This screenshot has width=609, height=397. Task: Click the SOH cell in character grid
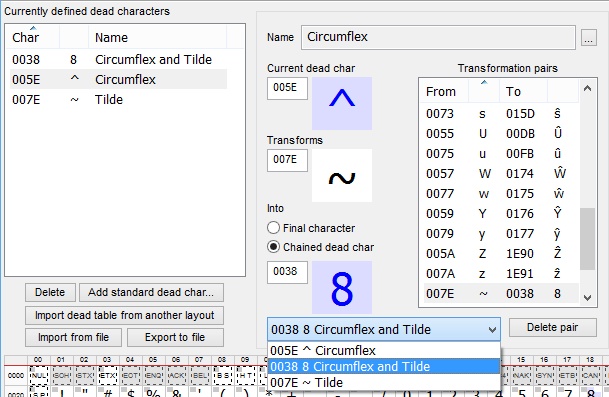[61, 376]
